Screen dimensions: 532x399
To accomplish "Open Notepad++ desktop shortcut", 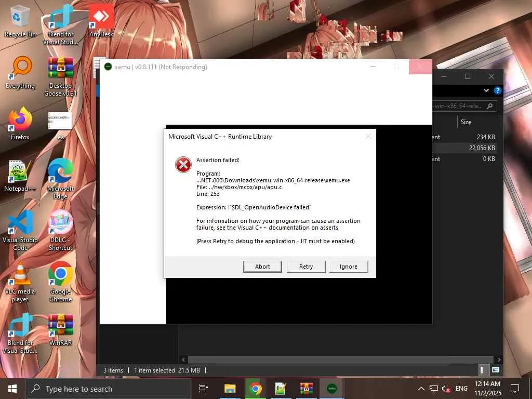I will click(x=20, y=176).
